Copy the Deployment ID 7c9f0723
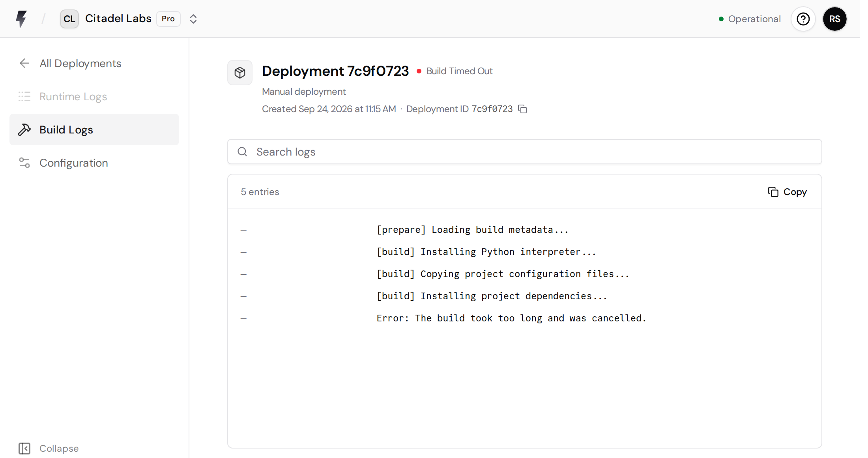This screenshot has width=868, height=458. pos(523,109)
